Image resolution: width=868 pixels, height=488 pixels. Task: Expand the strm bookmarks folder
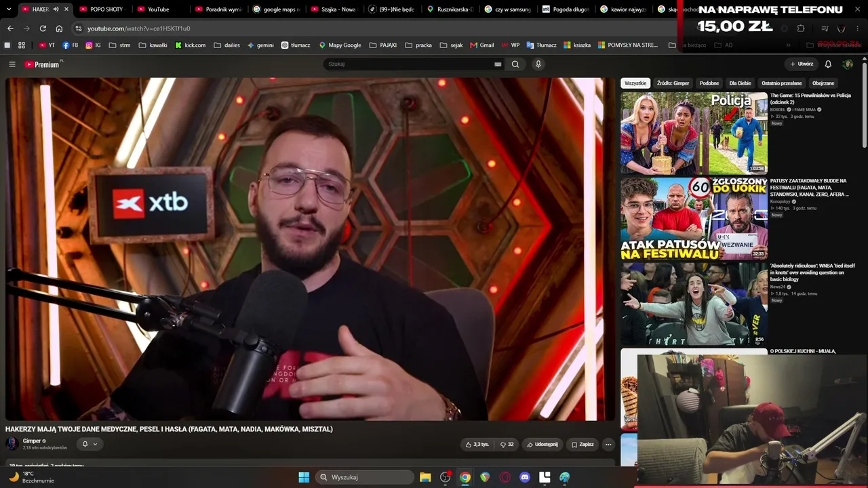(119, 45)
